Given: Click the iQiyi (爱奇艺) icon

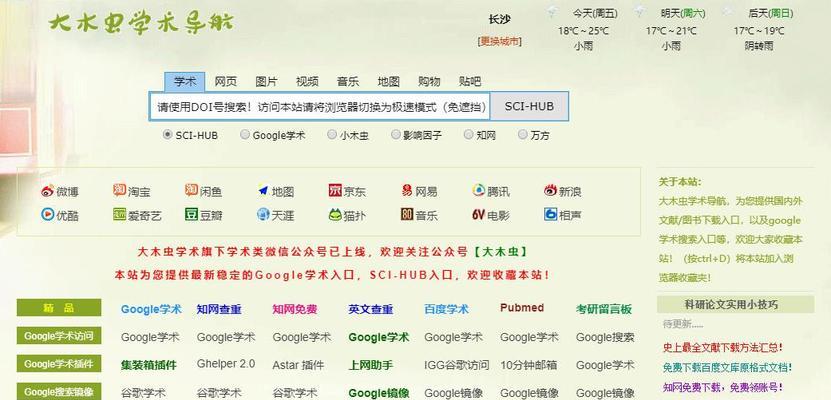Looking at the screenshot, I should (x=119, y=215).
